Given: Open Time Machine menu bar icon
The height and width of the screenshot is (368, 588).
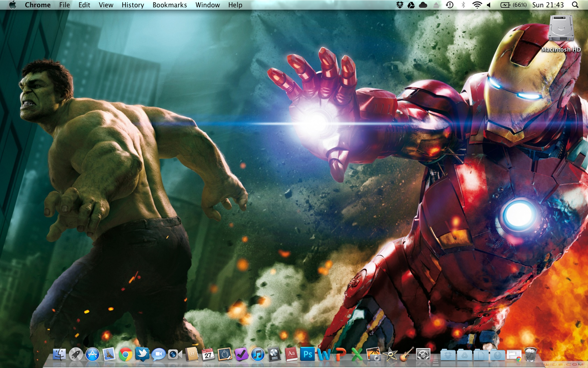Looking at the screenshot, I should pos(450,5).
